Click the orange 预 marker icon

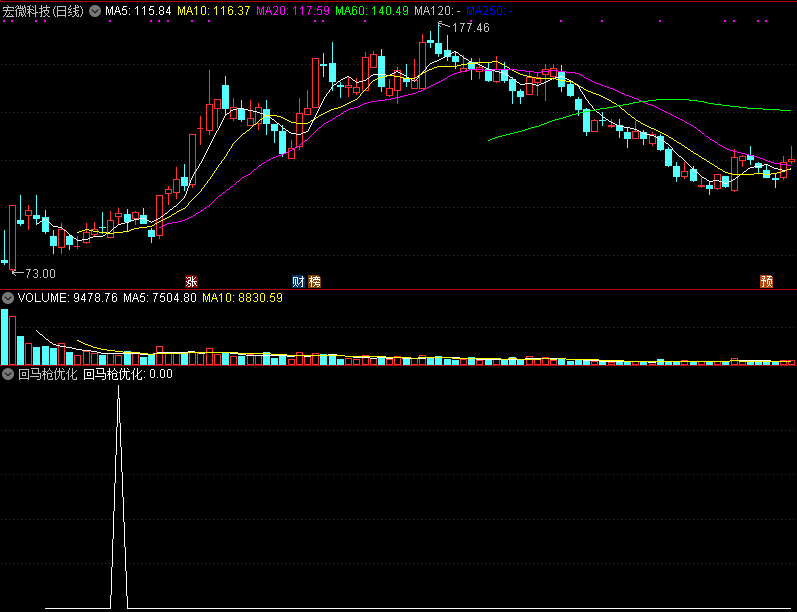767,282
